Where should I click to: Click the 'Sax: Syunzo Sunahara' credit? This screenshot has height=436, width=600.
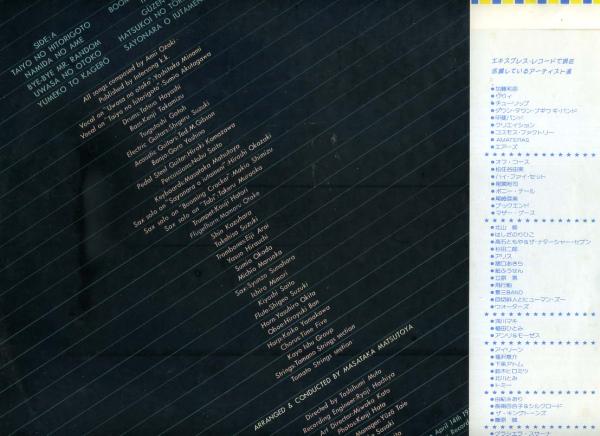click(265, 275)
